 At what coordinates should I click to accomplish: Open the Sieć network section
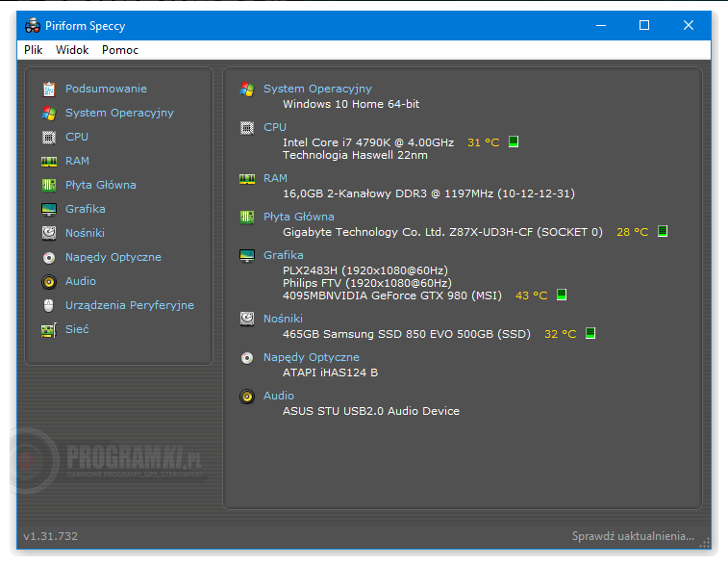pyautogui.click(x=77, y=329)
